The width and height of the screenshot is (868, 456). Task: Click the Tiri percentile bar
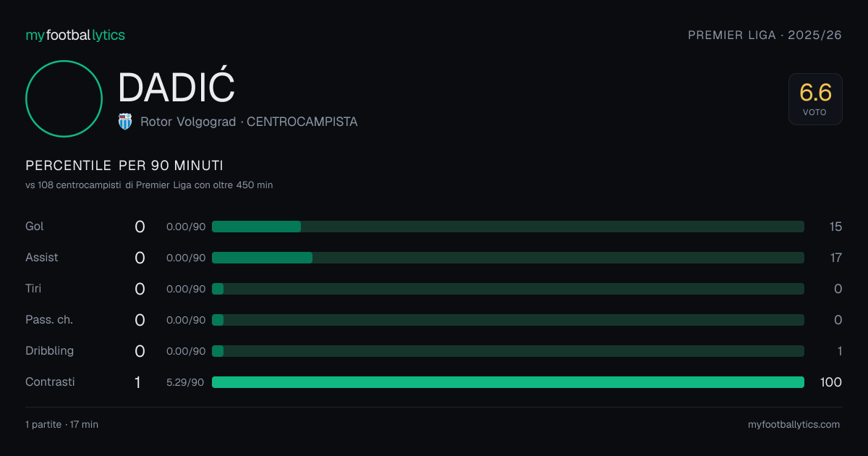point(508,289)
